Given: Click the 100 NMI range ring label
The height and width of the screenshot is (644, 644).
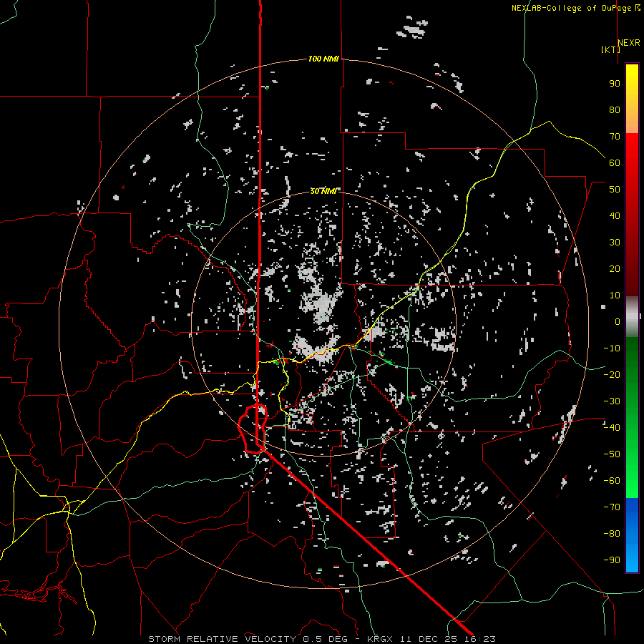Looking at the screenshot, I should coord(323,59).
